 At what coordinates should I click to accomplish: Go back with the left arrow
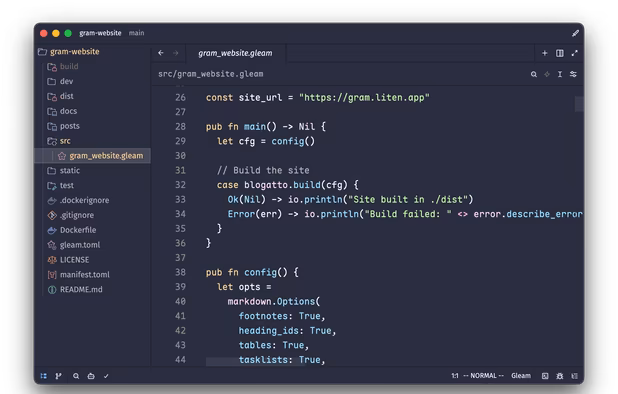coord(161,53)
